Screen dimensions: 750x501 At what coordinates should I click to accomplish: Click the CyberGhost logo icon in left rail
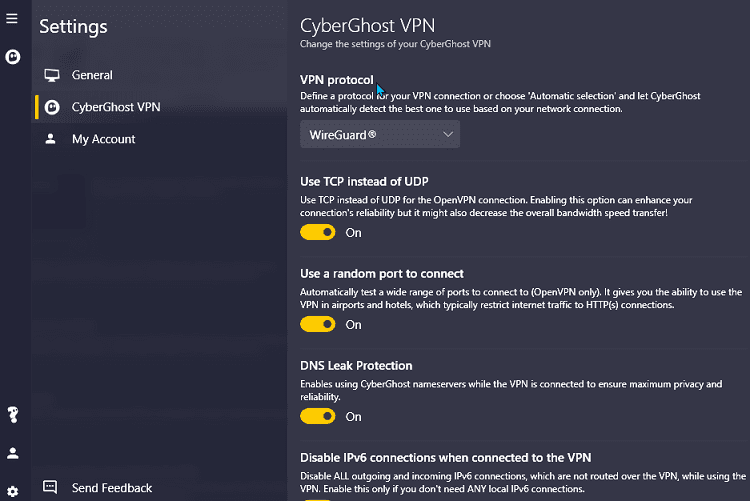(13, 58)
